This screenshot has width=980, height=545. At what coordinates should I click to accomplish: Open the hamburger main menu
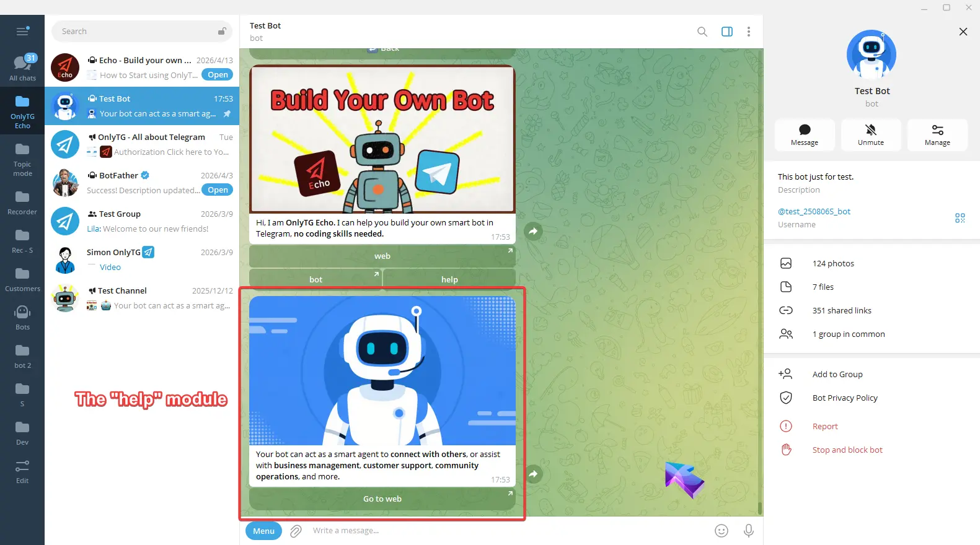pyautogui.click(x=22, y=32)
